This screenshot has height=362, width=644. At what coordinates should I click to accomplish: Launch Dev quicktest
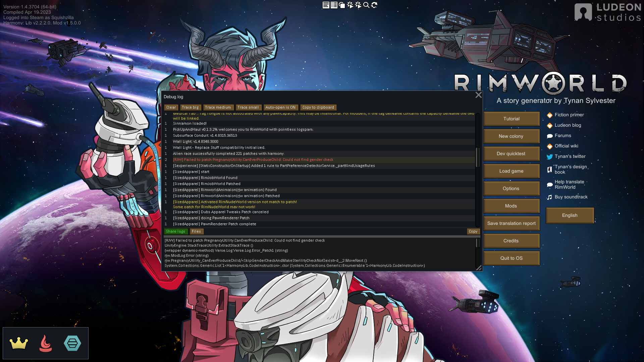click(512, 154)
